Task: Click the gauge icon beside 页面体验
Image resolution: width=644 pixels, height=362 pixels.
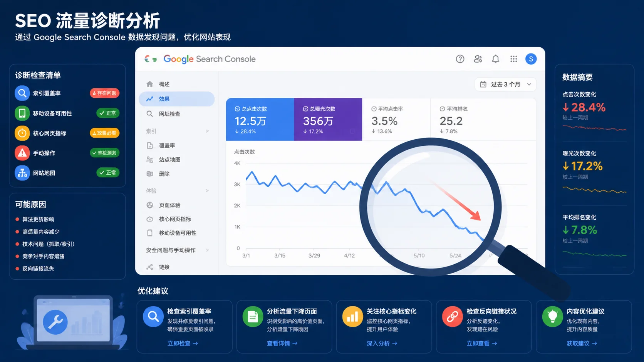Action: pyautogui.click(x=150, y=205)
